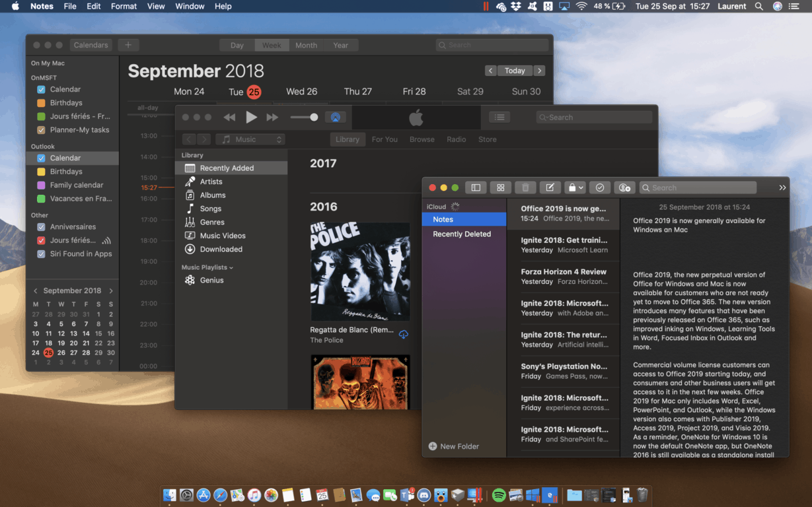Open the Forza Horizon 4 Review note
Screen dimensions: 812x507
point(563,277)
